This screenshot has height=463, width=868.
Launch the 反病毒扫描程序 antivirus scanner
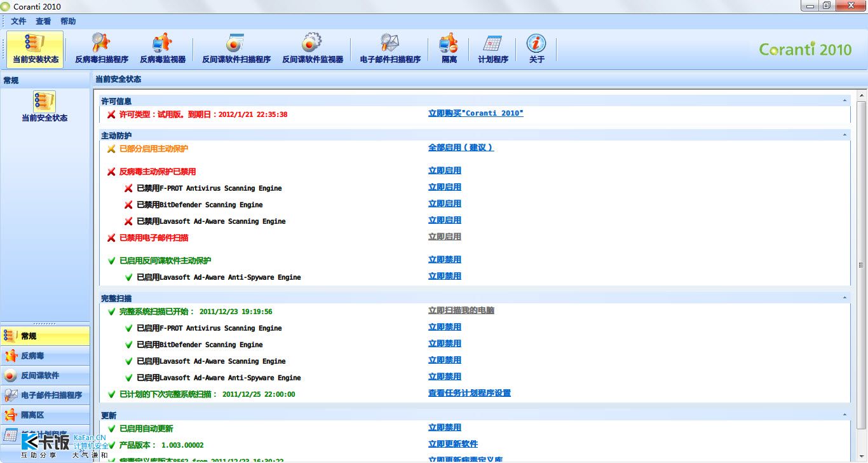(x=102, y=49)
